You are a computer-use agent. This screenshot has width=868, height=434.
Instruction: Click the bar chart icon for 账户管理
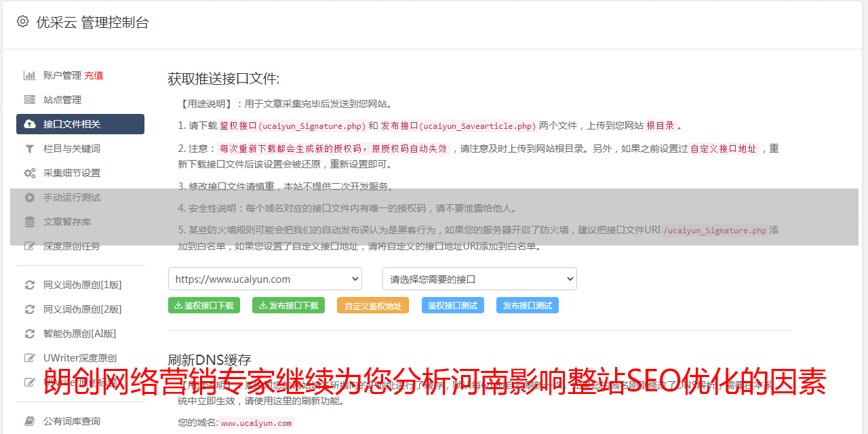(30, 75)
